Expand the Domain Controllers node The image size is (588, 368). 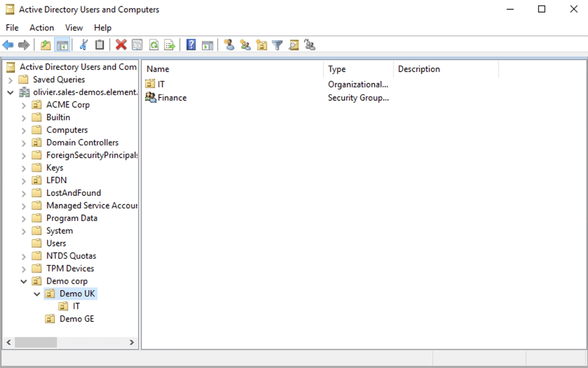(24, 143)
